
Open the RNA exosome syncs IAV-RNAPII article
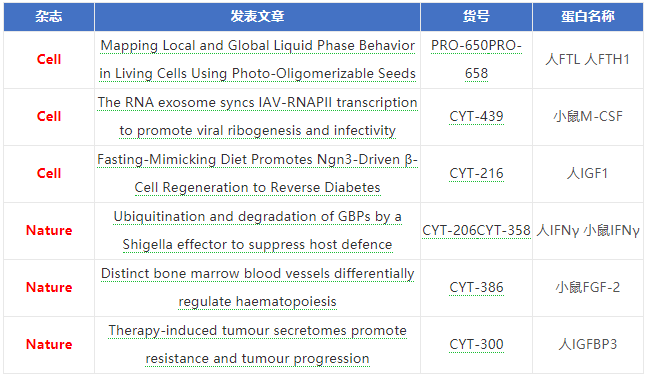(x=257, y=116)
